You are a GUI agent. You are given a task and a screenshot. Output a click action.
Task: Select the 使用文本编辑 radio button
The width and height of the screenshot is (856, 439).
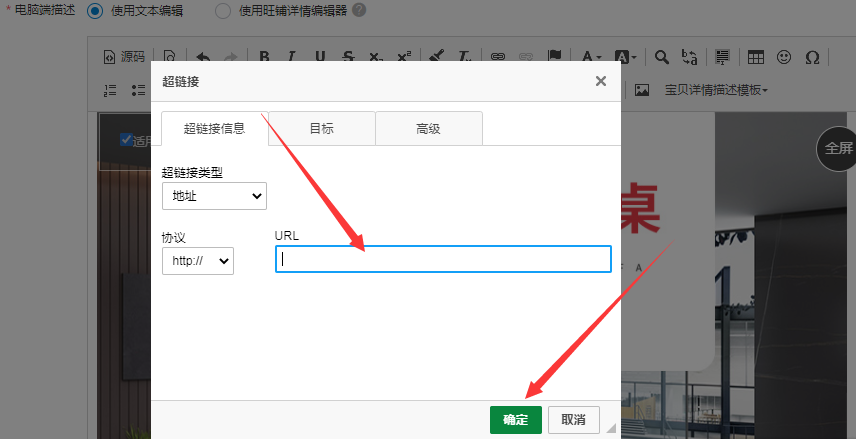[95, 10]
